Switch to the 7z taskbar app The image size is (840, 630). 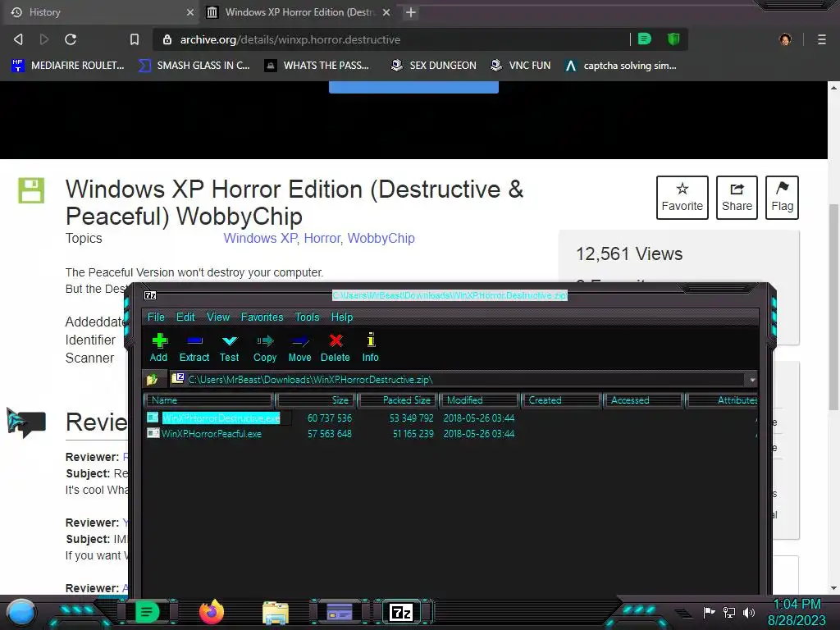point(401,612)
